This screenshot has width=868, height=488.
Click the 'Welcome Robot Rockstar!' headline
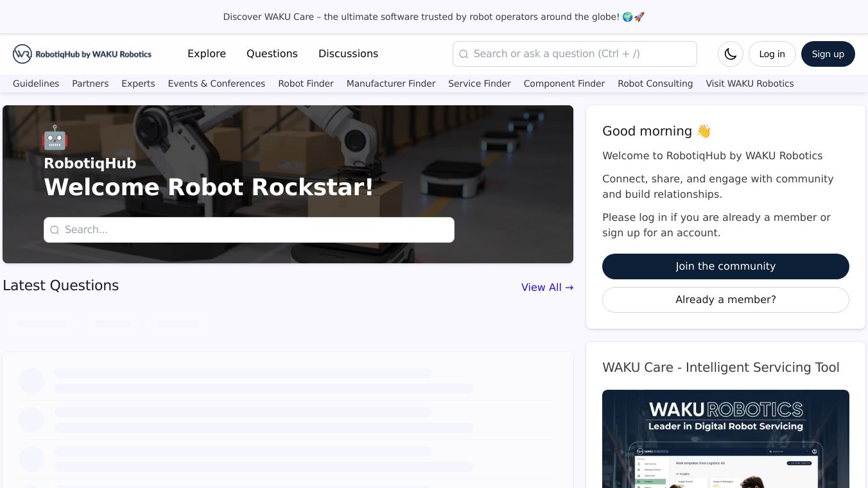[x=209, y=187]
